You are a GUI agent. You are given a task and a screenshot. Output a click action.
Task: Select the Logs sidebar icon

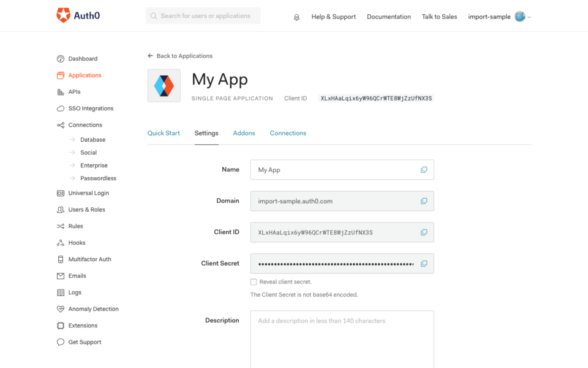(x=60, y=292)
